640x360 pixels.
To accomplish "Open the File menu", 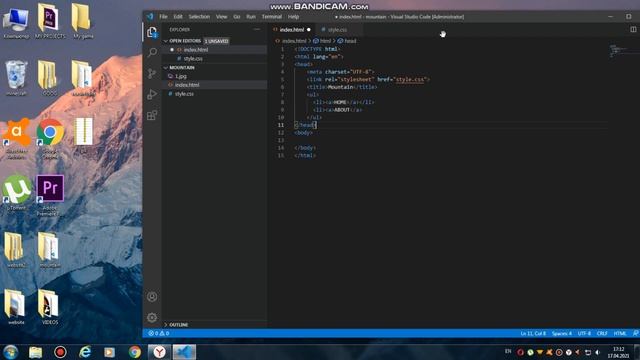I will click(x=163, y=17).
